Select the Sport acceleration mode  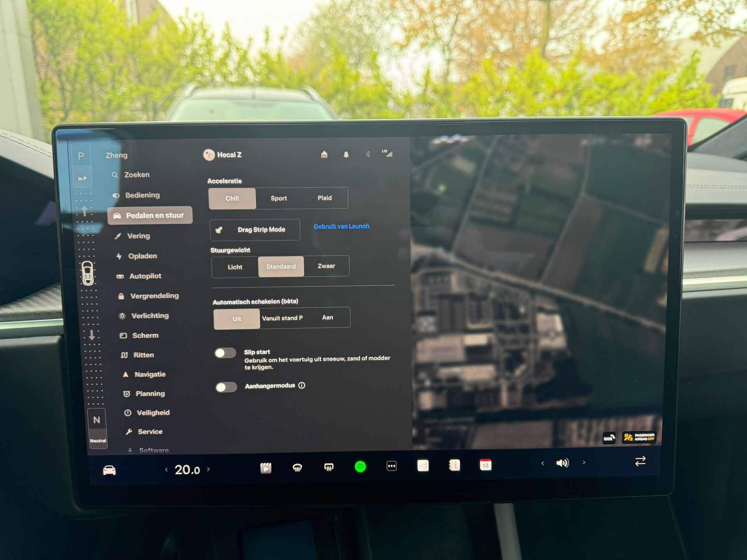click(279, 198)
